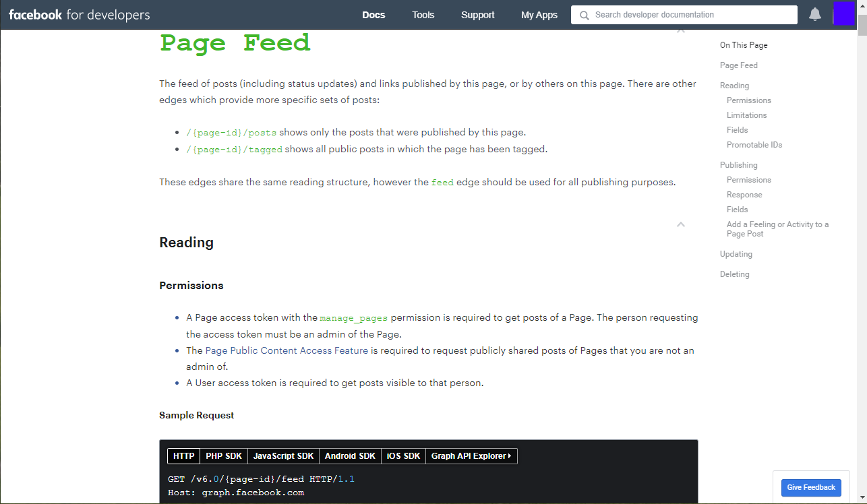The width and height of the screenshot is (867, 504).
Task: Jump to Reading in sidebar
Action: tap(734, 86)
